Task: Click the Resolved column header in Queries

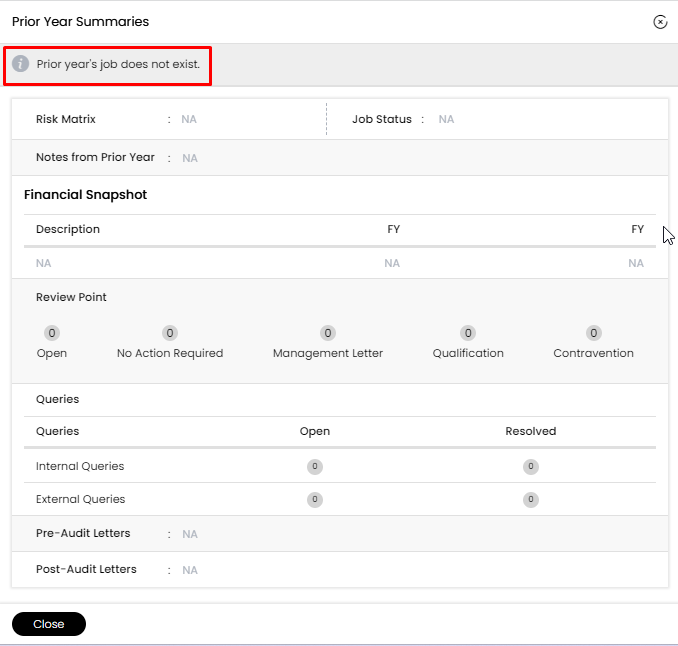Action: [530, 431]
